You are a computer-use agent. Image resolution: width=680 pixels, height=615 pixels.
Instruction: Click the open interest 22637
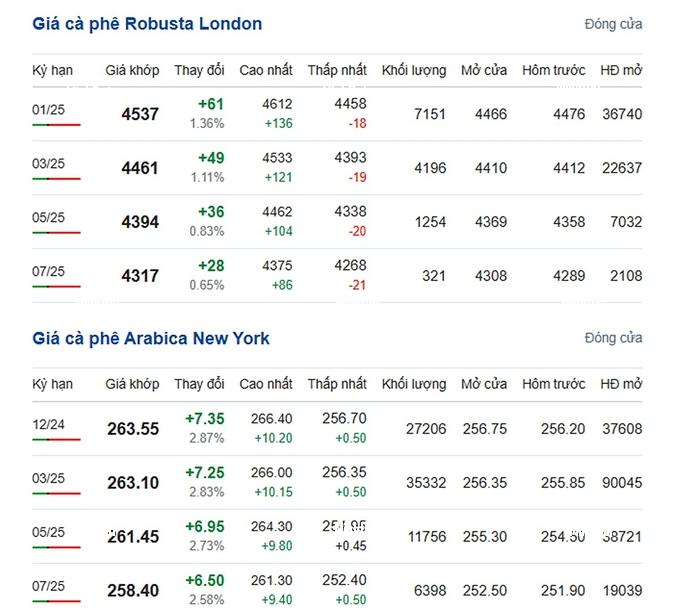point(622,168)
